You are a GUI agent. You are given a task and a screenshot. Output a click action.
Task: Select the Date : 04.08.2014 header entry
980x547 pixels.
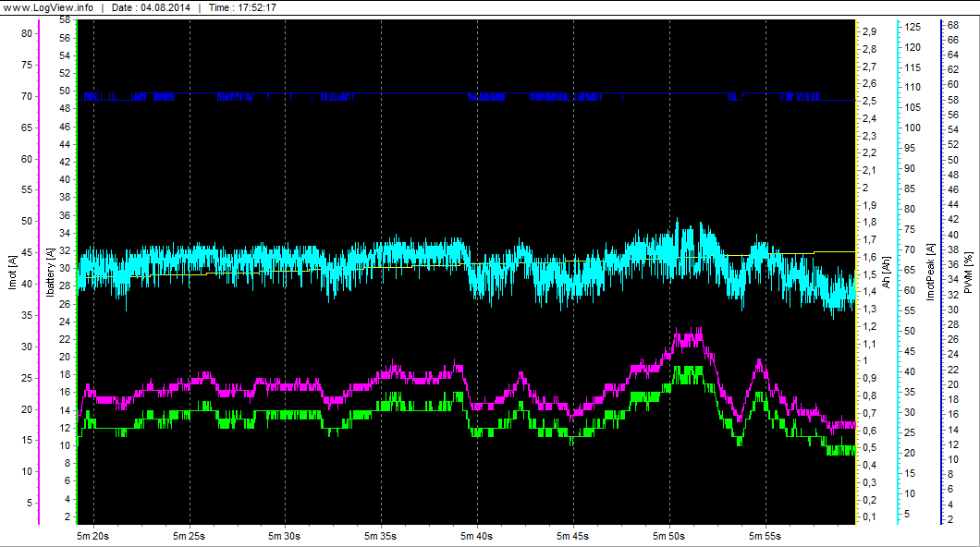(151, 7)
